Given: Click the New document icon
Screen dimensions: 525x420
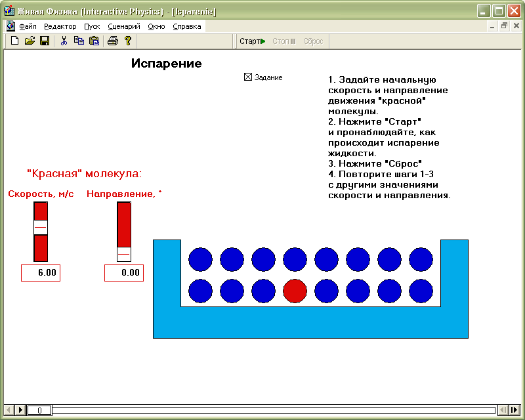Looking at the screenshot, I should (14, 41).
